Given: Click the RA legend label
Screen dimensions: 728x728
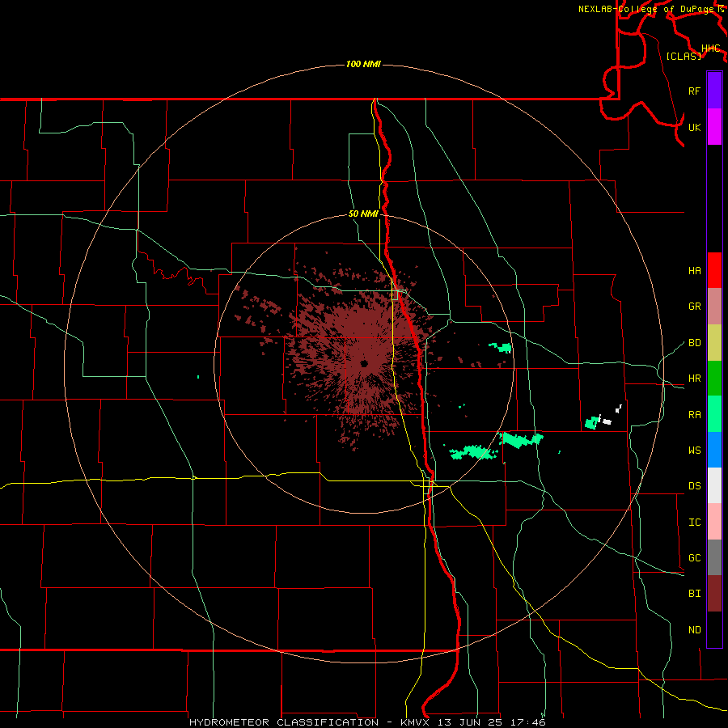Looking at the screenshot, I should click(x=694, y=415).
